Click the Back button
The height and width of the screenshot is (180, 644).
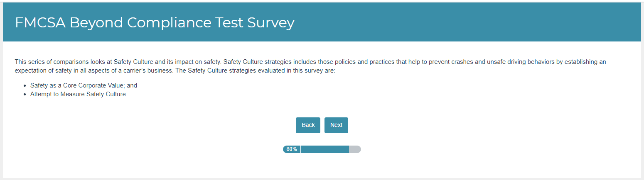coord(308,125)
